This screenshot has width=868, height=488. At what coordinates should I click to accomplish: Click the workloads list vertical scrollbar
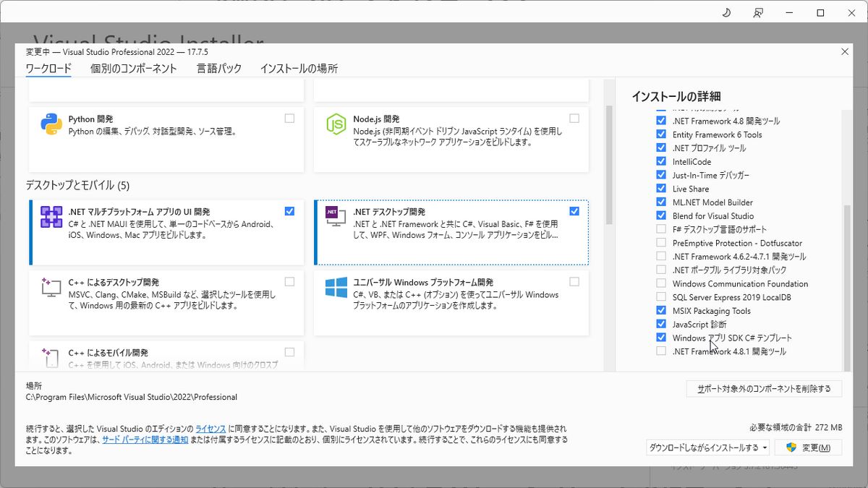point(609,166)
